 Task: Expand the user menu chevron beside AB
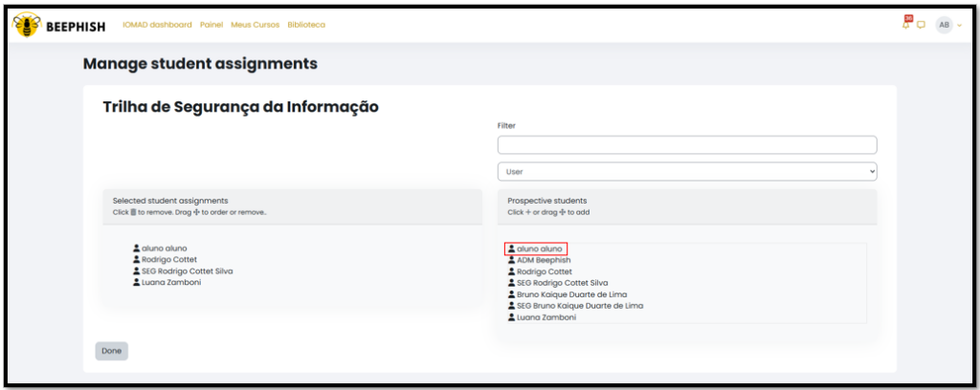tap(960, 26)
